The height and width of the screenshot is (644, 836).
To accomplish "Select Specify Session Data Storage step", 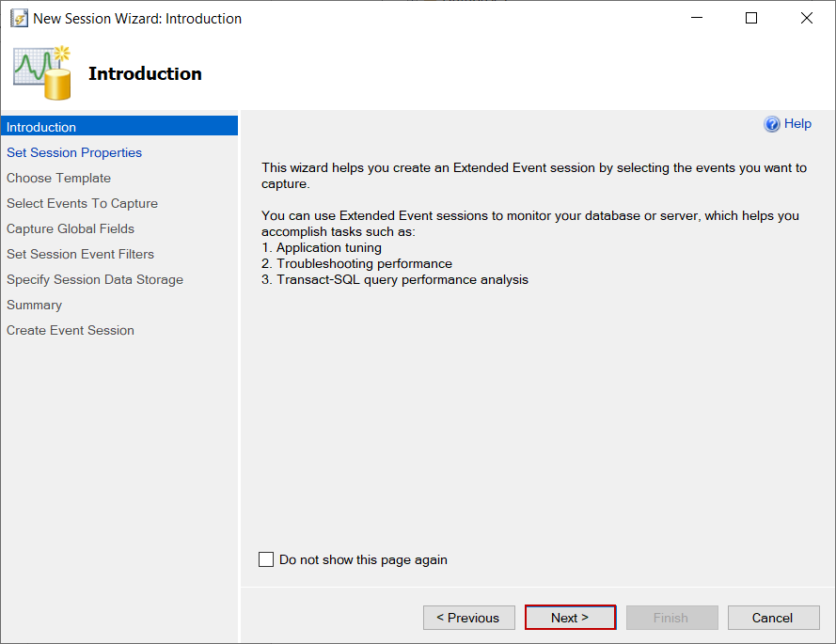I will [x=95, y=279].
